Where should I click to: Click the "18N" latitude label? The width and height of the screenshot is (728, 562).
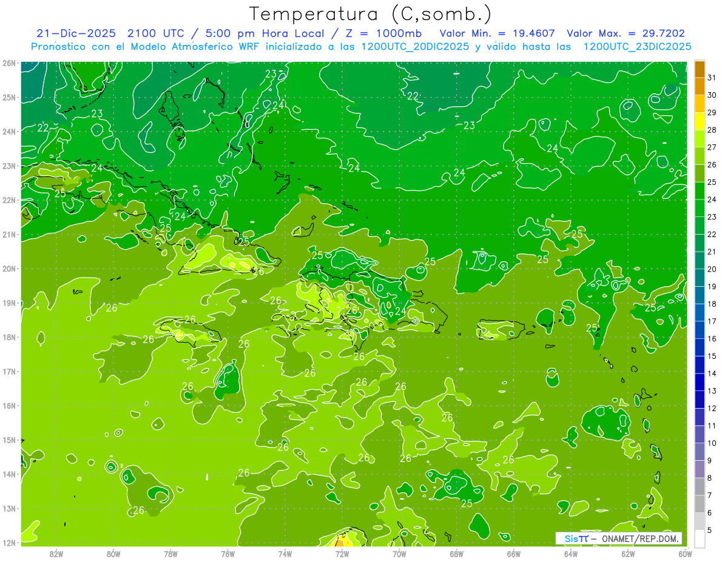point(9,337)
